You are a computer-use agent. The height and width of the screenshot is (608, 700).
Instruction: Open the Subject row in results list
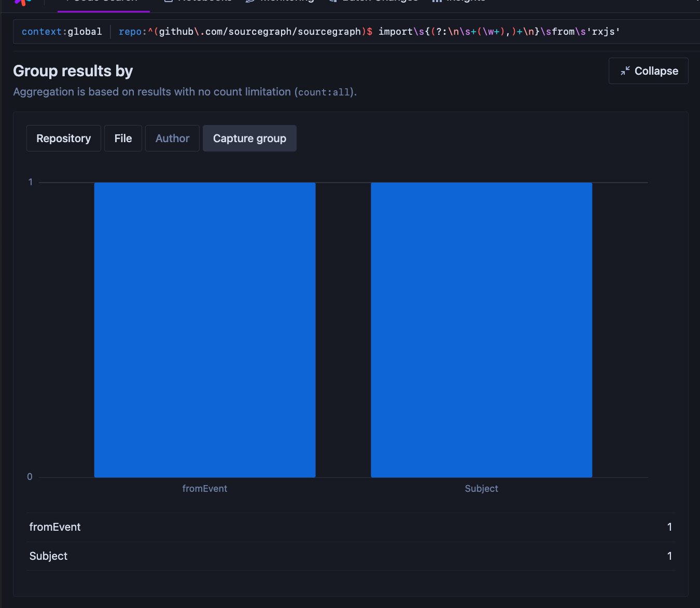tap(351, 556)
